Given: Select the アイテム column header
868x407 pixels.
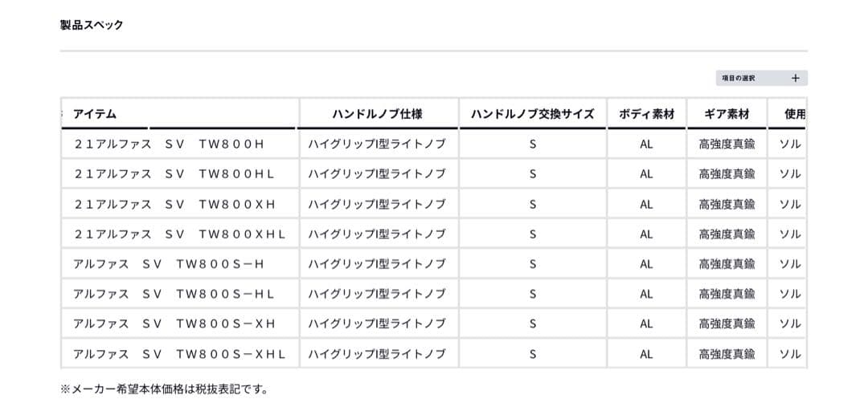Looking at the screenshot, I should (95, 114).
